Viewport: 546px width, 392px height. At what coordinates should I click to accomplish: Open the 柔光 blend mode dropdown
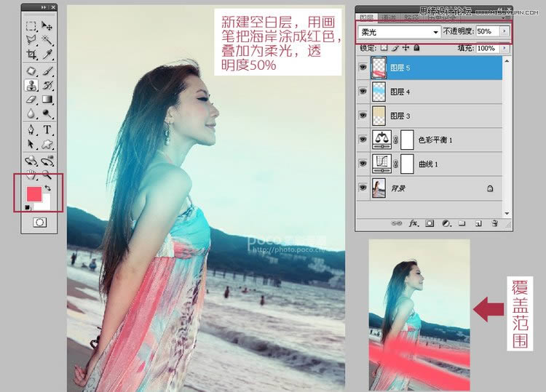tap(400, 32)
